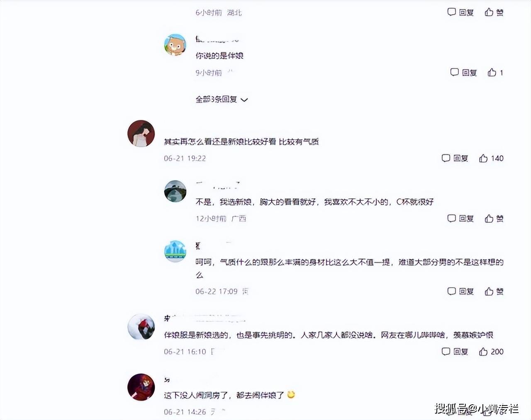Reply to the 06-21 16:10 comment
Image resolution: width=531 pixels, height=420 pixels.
[455, 352]
